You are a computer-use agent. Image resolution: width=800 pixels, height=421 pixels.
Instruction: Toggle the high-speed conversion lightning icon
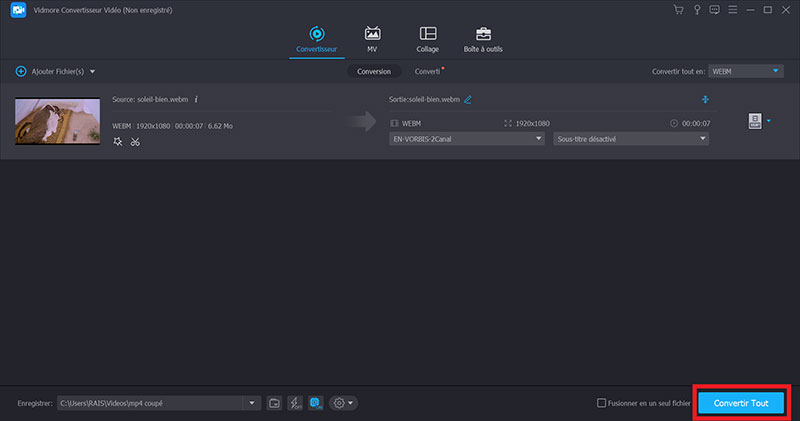(x=295, y=403)
